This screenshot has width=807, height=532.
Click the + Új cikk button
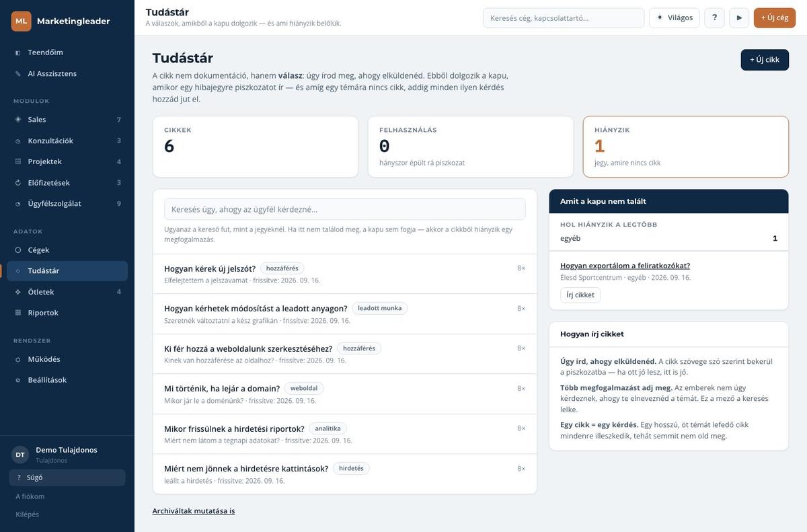[x=765, y=60]
